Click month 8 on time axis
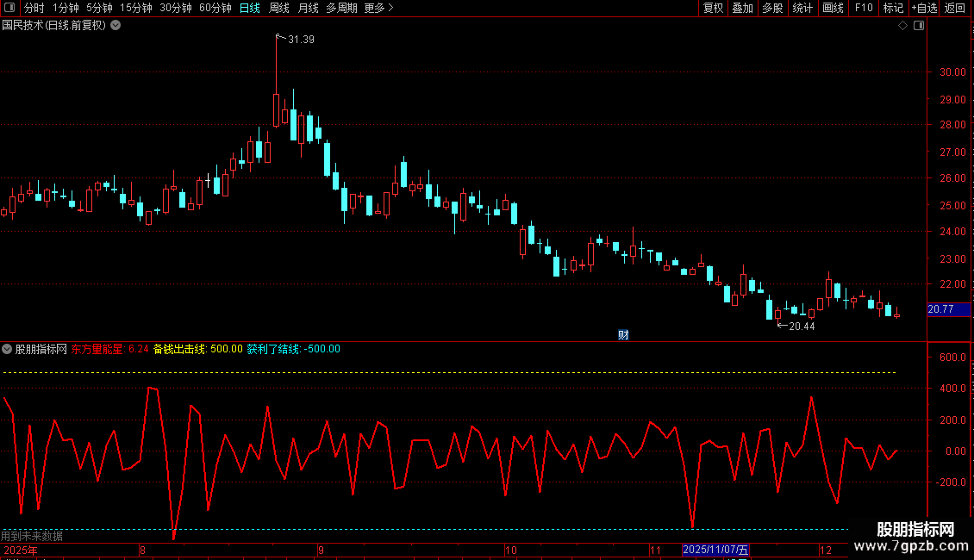The width and height of the screenshot is (974, 560). (142, 550)
